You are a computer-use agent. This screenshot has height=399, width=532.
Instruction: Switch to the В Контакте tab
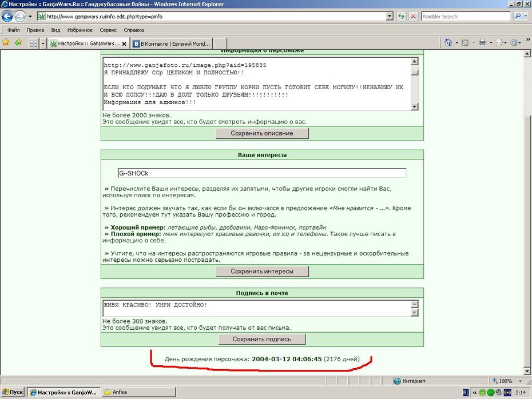pyautogui.click(x=172, y=44)
